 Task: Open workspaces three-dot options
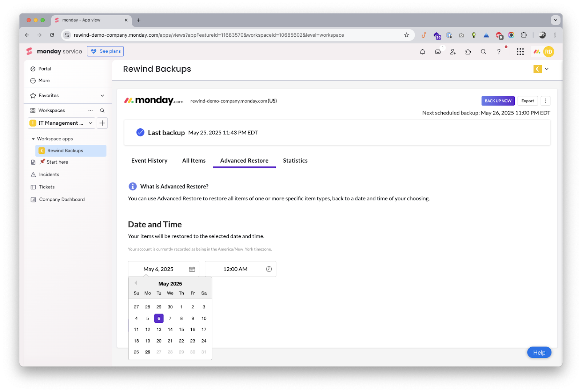pyautogui.click(x=91, y=111)
